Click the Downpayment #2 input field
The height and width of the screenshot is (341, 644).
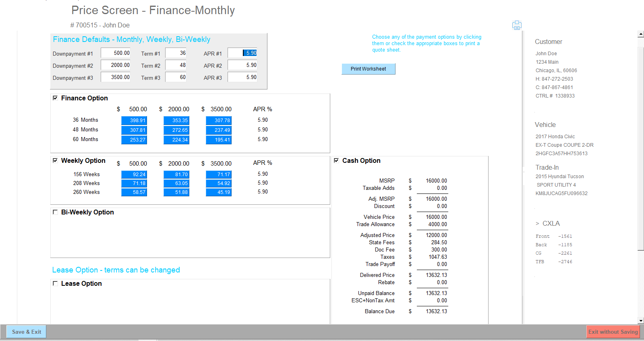pyautogui.click(x=116, y=65)
